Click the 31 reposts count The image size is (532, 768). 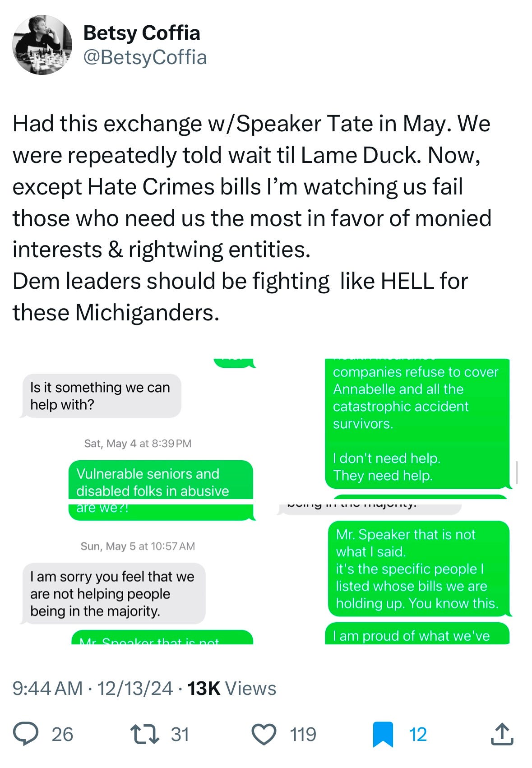(180, 735)
